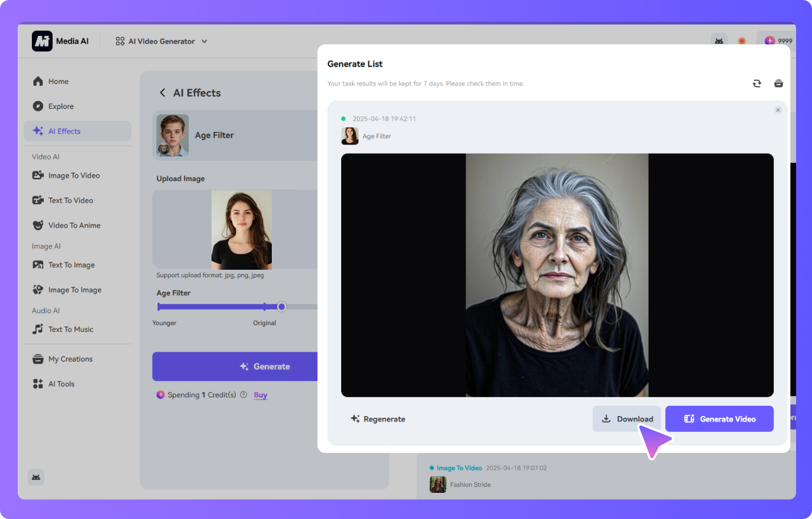Click the uploaded woman portrait thumbnail
The width and height of the screenshot is (812, 519).
pyautogui.click(x=241, y=229)
